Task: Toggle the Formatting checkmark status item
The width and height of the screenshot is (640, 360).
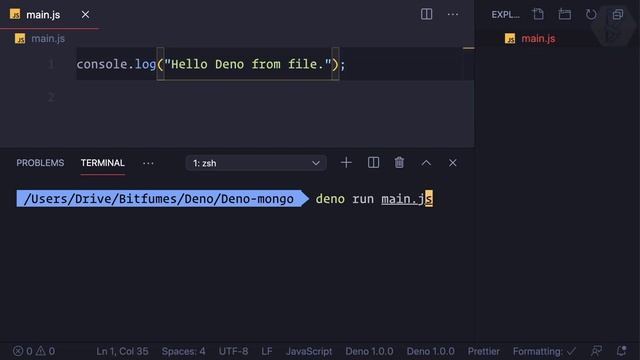Action: click(x=544, y=351)
